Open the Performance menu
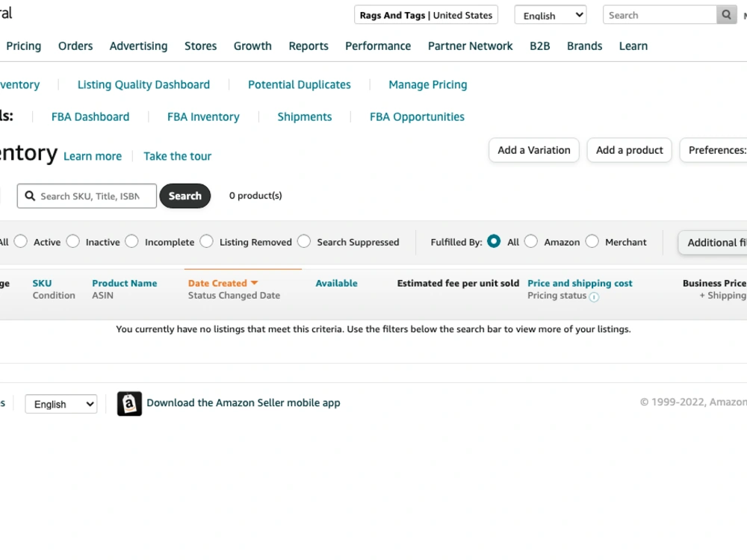This screenshot has width=747, height=560. [x=378, y=46]
